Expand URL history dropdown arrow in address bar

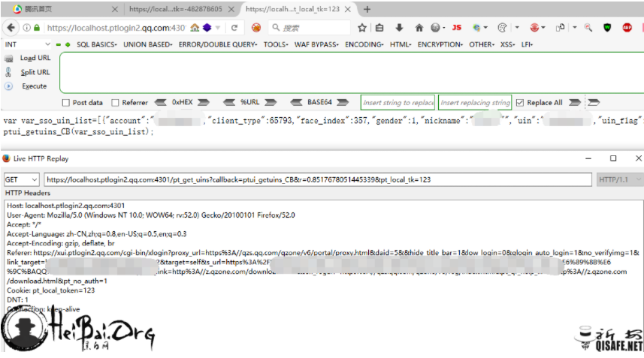click(x=218, y=28)
